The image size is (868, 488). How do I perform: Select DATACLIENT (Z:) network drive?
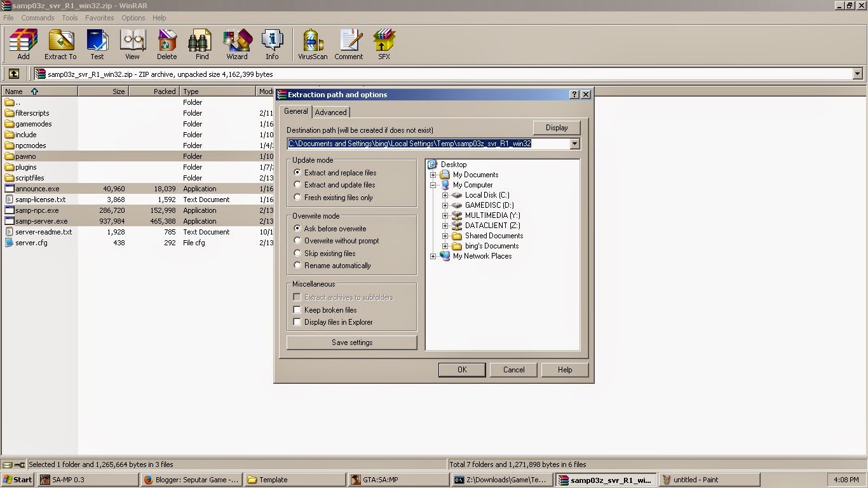click(492, 226)
